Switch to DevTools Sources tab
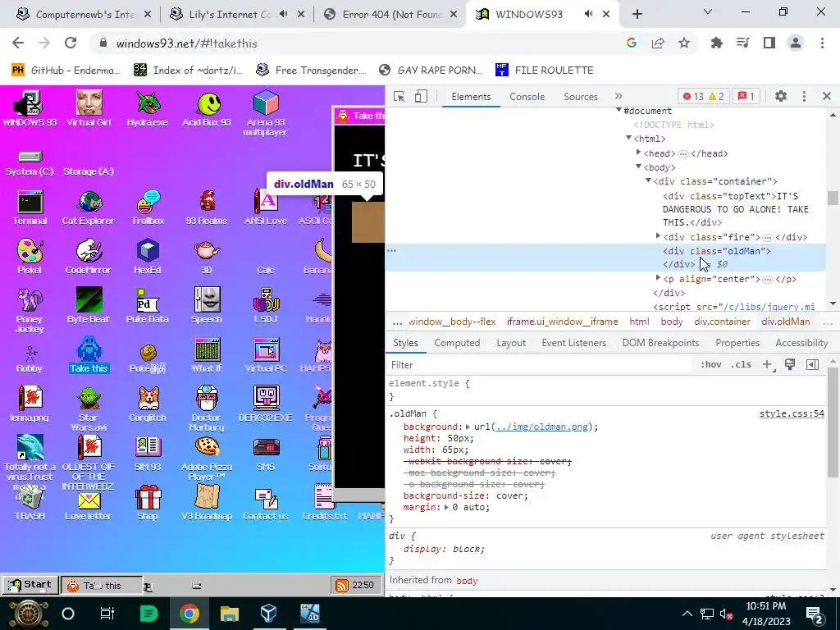 click(581, 97)
